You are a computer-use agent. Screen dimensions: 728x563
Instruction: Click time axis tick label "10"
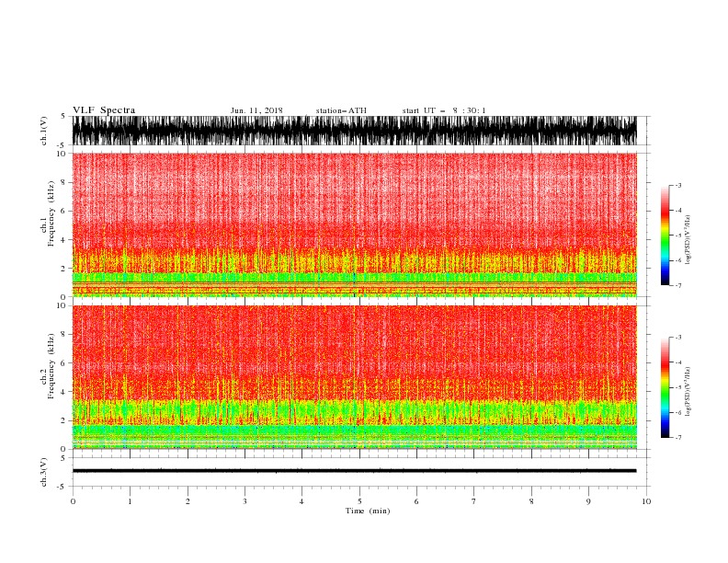(646, 501)
